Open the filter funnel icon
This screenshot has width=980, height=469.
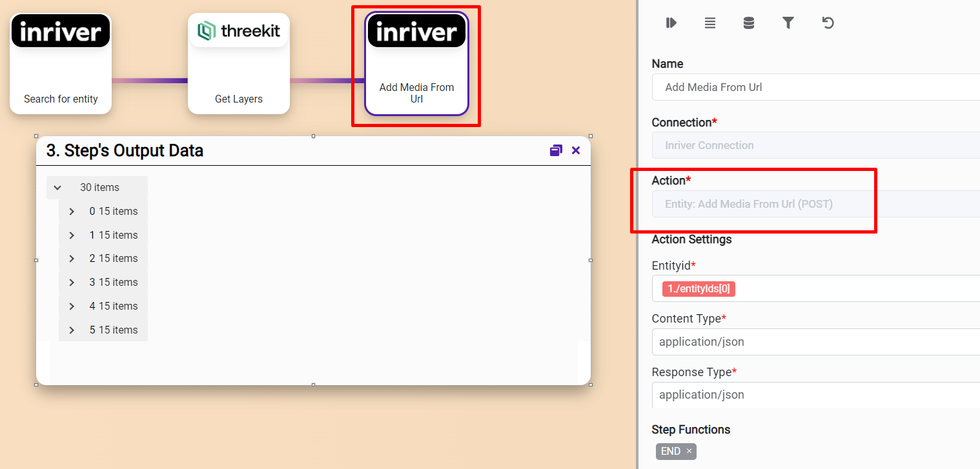coord(788,23)
